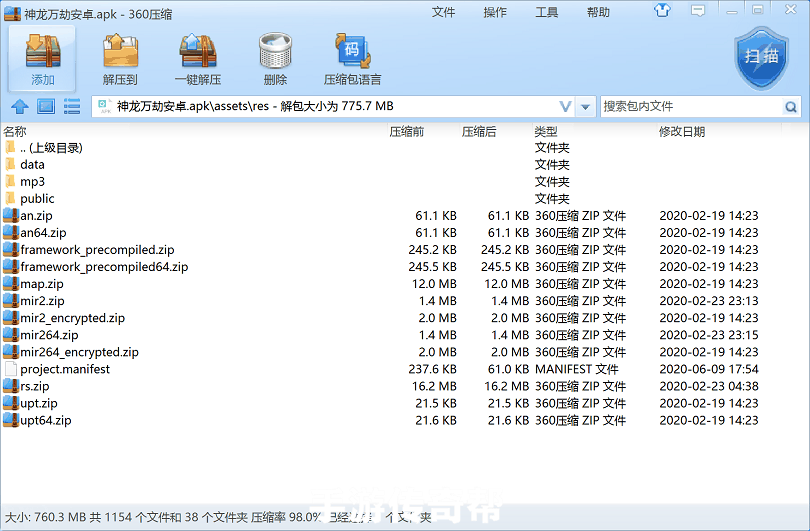Image resolution: width=810 pixels, height=531 pixels.
Task: Select the upt.zip file name
Action: point(39,403)
